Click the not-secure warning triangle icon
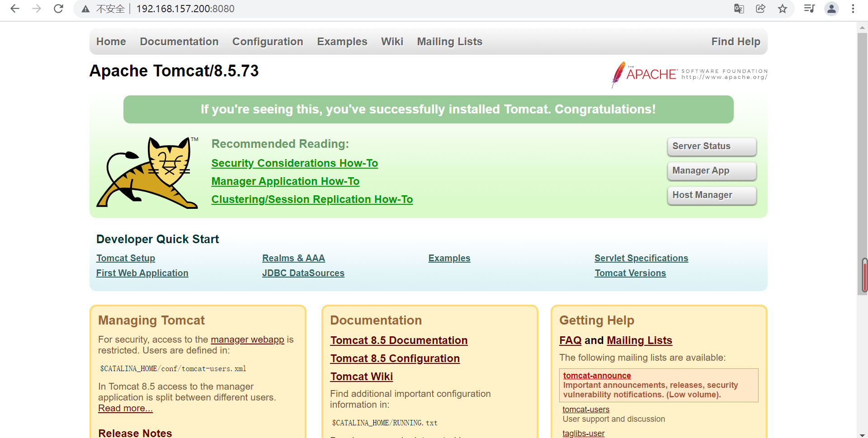Image resolution: width=868 pixels, height=438 pixels. coord(85,9)
